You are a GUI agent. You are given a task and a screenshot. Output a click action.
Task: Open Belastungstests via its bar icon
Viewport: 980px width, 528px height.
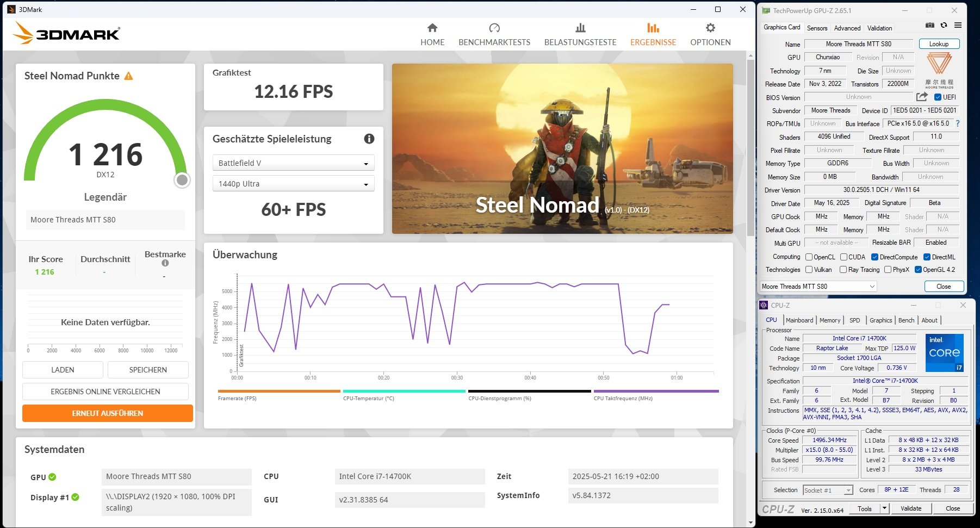coord(580,28)
